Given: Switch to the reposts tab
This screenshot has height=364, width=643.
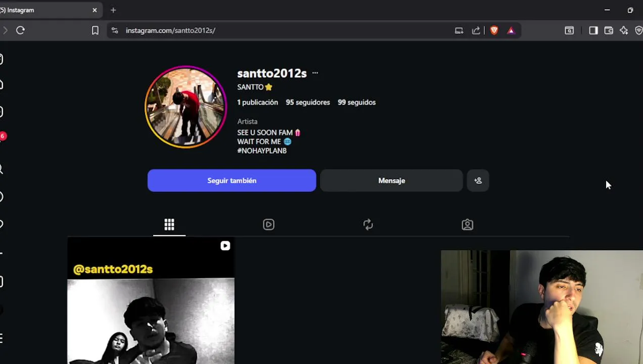Looking at the screenshot, I should tap(368, 224).
